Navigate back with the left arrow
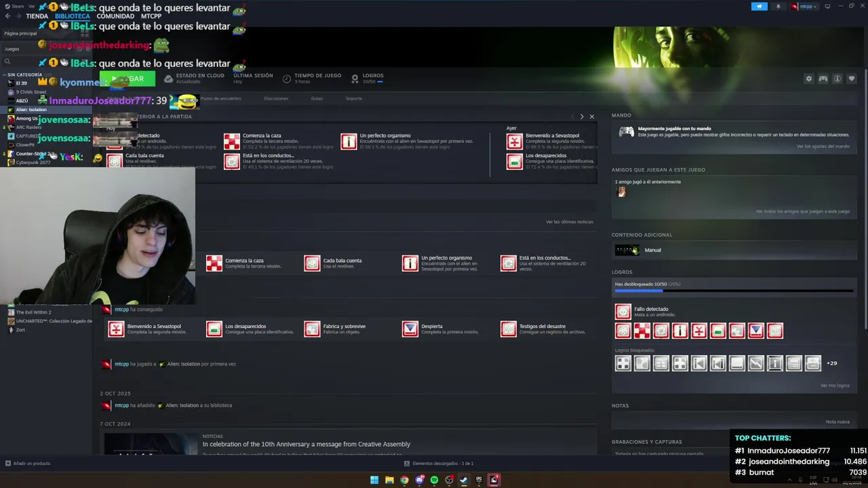Screen dimensions: 868x488 coord(7,16)
